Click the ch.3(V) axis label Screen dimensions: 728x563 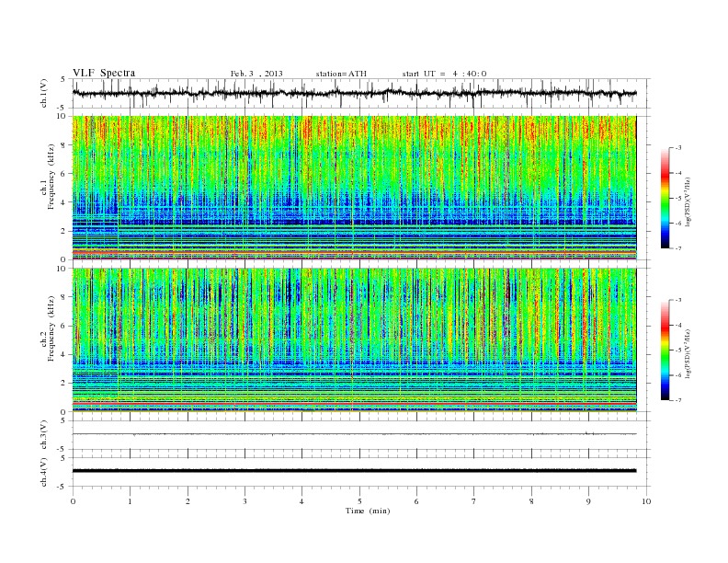(44, 435)
